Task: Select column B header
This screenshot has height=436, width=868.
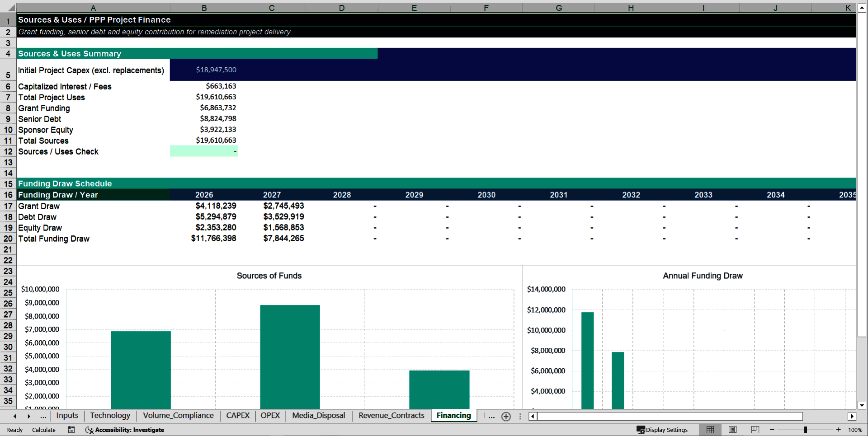Action: coord(204,8)
